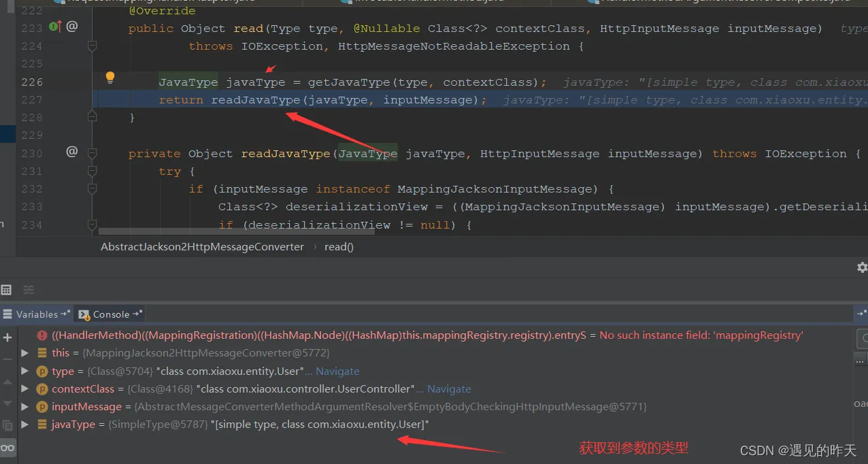Click the field icon beside 'this' variable
The height and width of the screenshot is (464, 868).
pyautogui.click(x=42, y=353)
